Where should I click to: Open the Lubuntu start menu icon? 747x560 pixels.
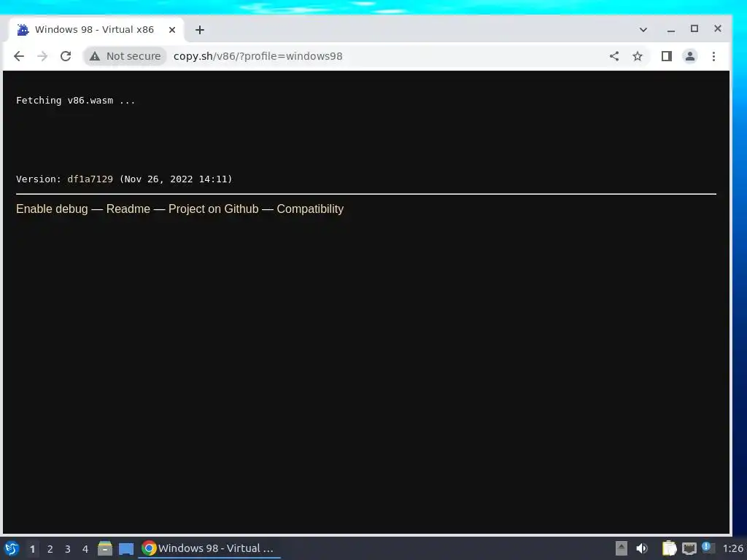pyautogui.click(x=12, y=548)
